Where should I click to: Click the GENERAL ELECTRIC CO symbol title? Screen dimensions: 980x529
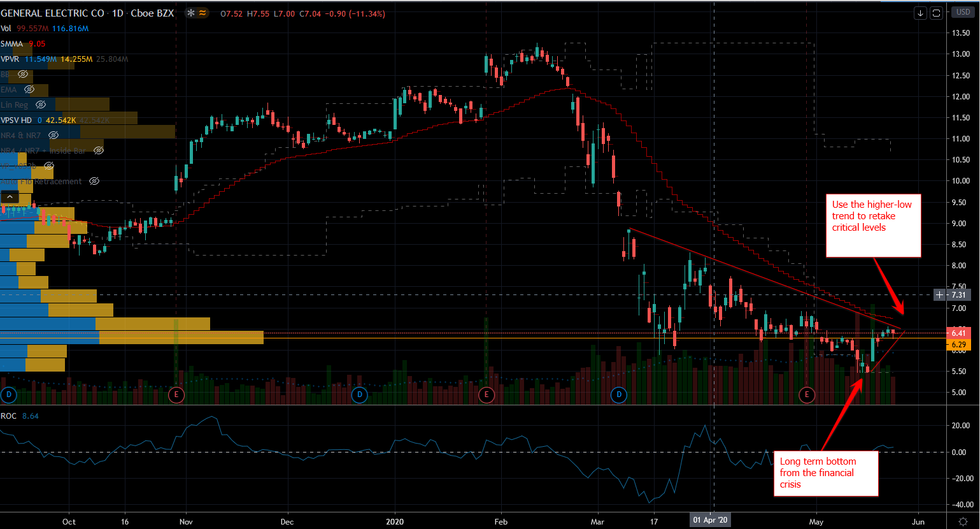point(53,13)
